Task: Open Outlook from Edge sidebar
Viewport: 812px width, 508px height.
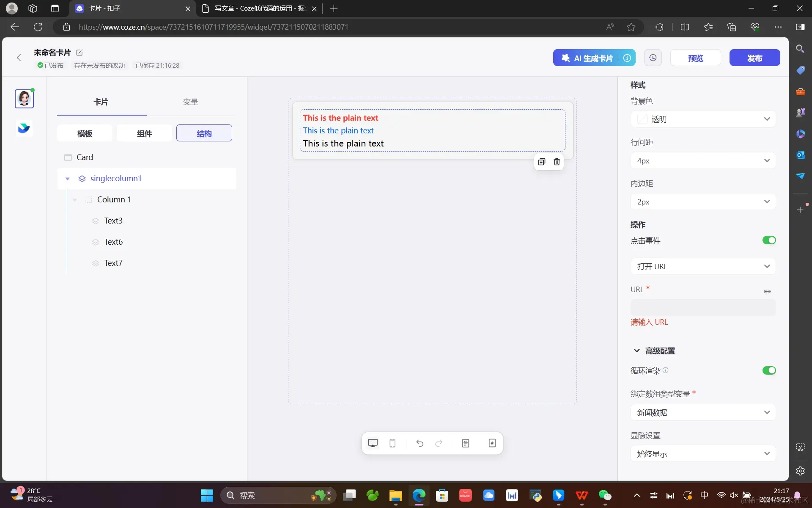Action: pos(800,155)
